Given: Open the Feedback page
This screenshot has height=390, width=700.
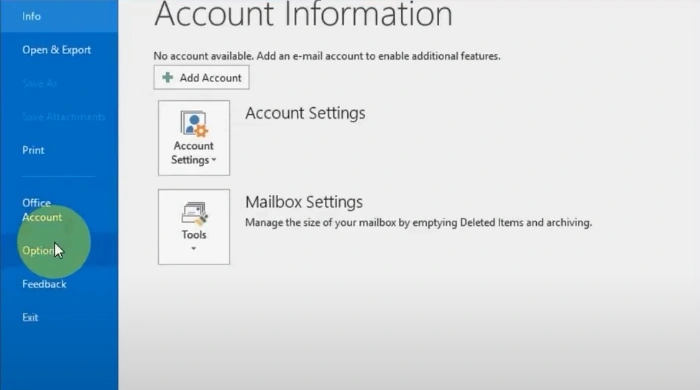Looking at the screenshot, I should pos(44,284).
